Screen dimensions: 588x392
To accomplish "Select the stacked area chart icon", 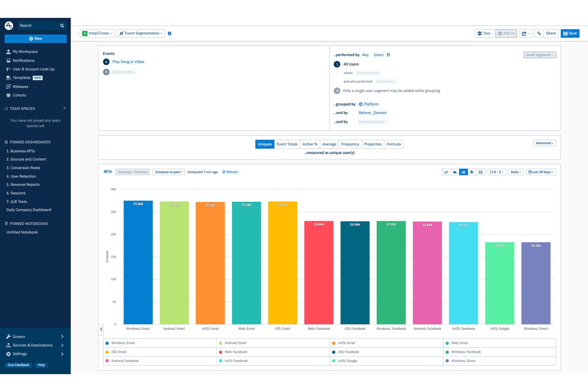I will click(x=455, y=172).
